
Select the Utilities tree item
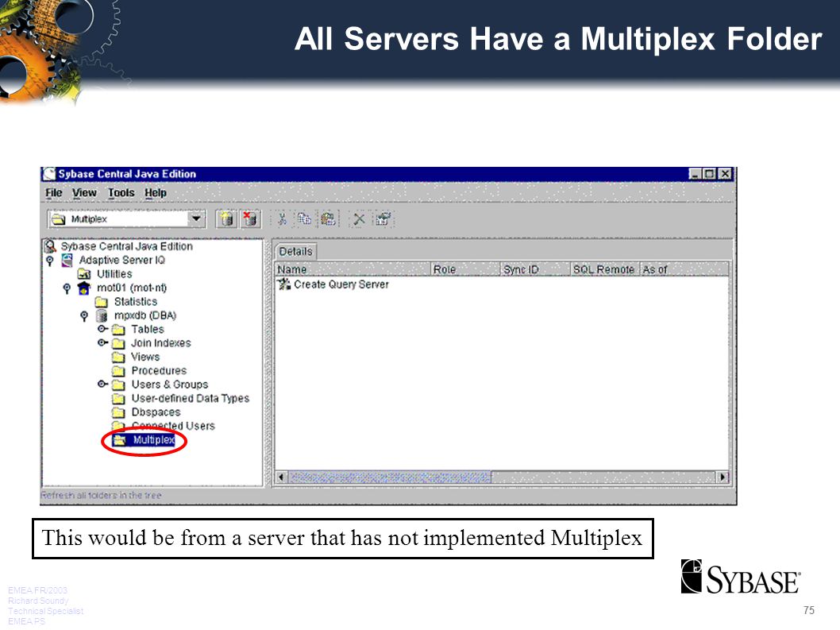click(114, 274)
